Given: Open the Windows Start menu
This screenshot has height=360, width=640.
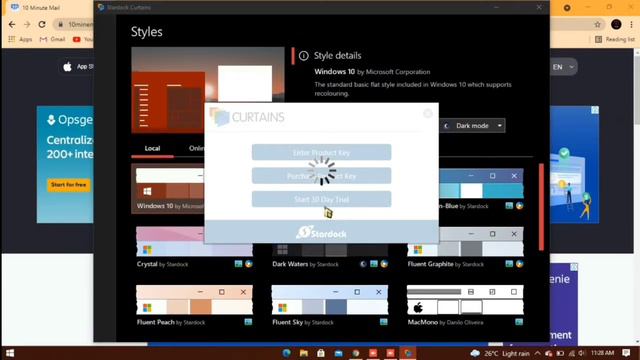Looking at the screenshot, I should pos(10,353).
